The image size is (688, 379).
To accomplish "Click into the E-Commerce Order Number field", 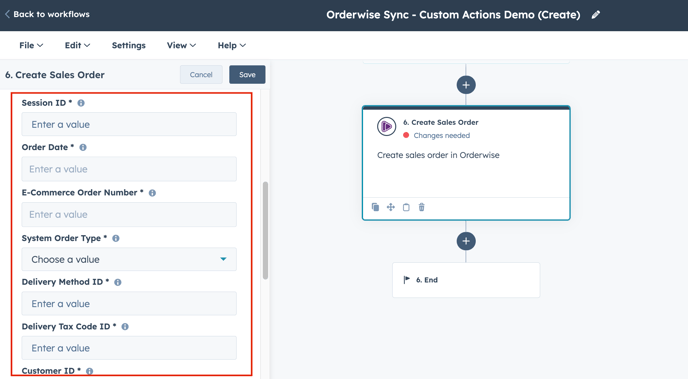I will pyautogui.click(x=129, y=215).
